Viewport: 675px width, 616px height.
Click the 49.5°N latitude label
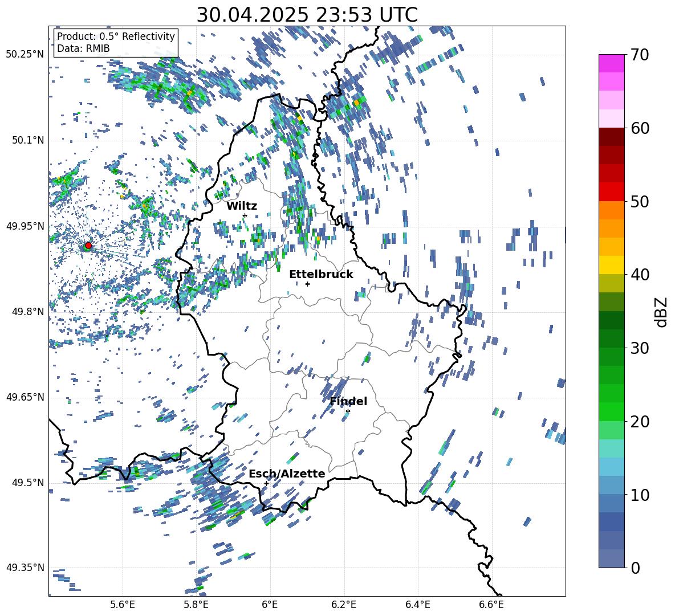28,483
